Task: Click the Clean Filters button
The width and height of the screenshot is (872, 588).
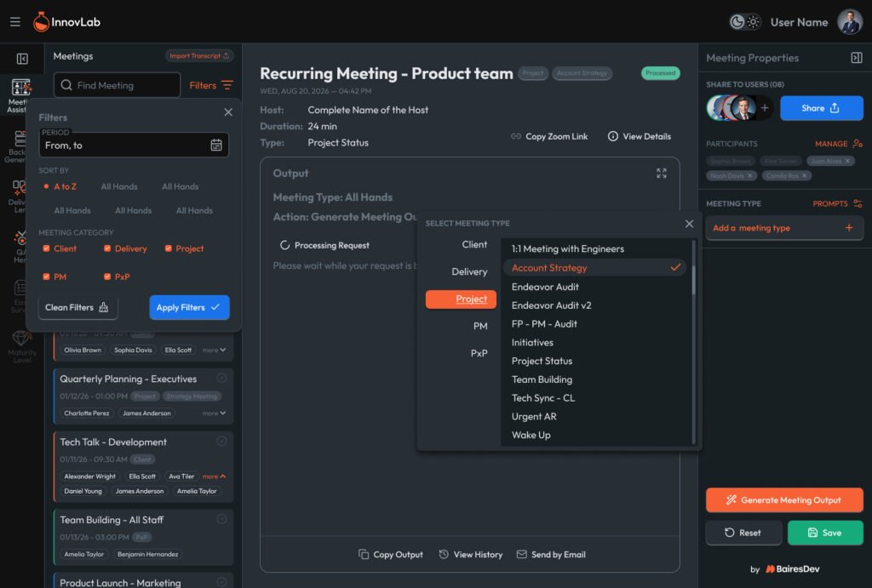Action: point(77,307)
